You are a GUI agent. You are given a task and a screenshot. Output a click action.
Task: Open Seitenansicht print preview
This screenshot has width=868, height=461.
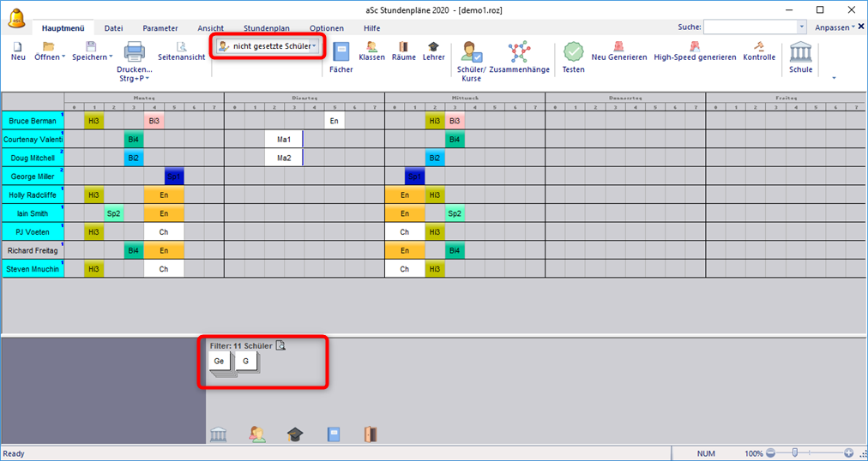(181, 47)
